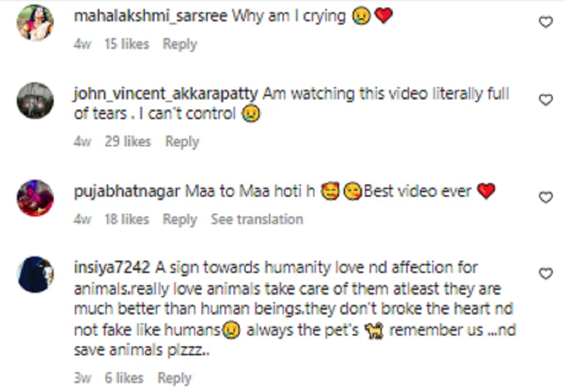This screenshot has height=392, width=565.
Task: Click the insiya7242 username
Action: tap(112, 268)
